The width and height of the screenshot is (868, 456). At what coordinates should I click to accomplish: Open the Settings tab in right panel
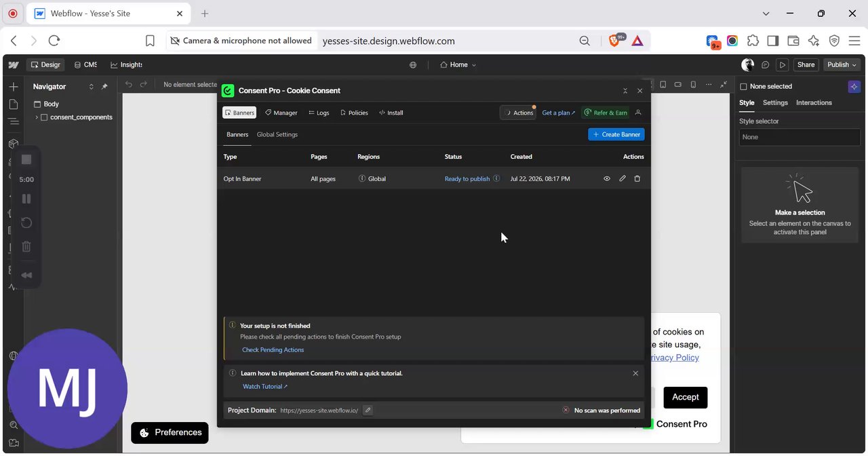(775, 102)
